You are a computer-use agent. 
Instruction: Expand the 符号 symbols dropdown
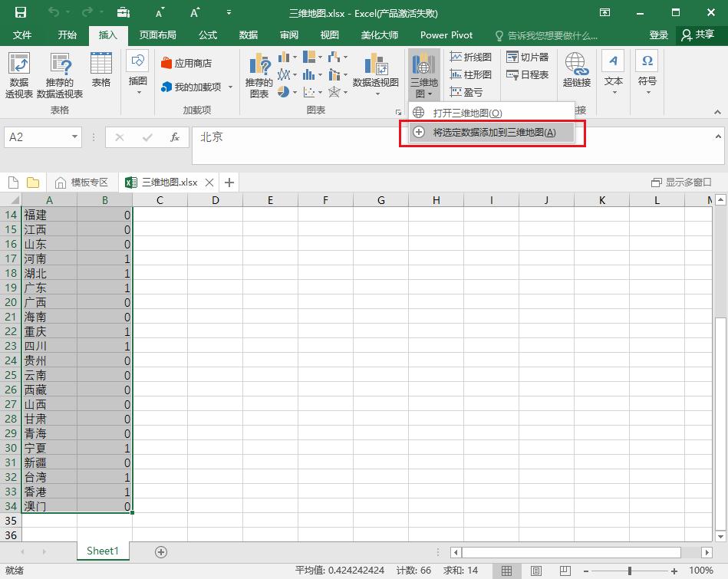click(647, 92)
